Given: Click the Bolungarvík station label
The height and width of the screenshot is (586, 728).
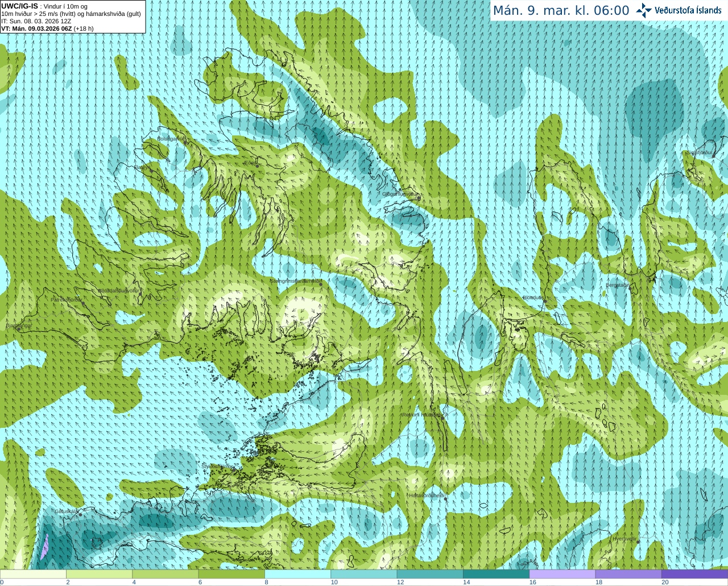Looking at the screenshot, I should pos(171,138).
